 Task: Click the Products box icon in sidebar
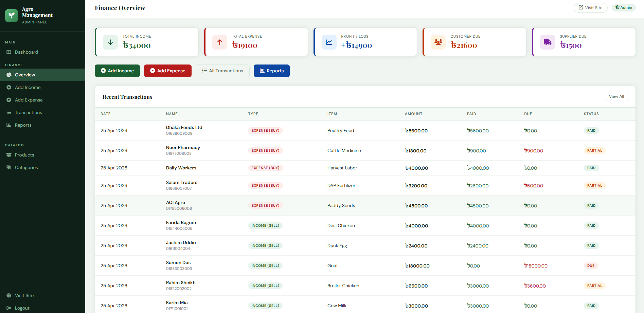[9, 155]
